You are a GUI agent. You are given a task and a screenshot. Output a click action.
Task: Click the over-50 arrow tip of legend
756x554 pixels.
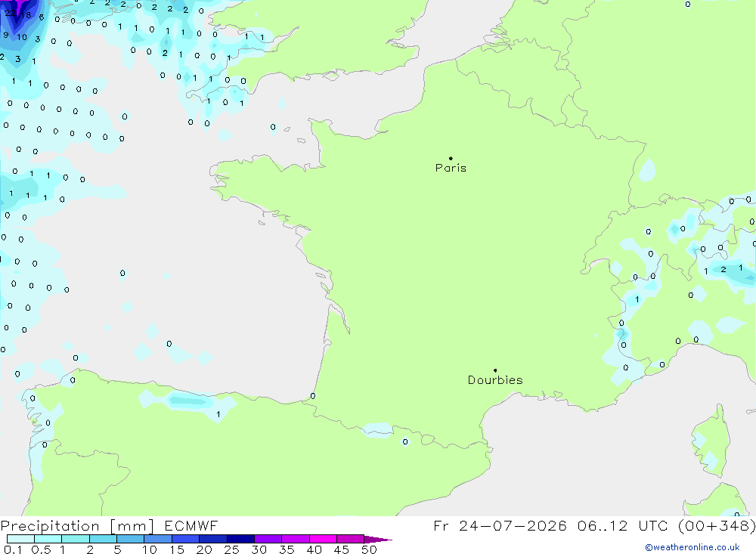tap(378, 540)
